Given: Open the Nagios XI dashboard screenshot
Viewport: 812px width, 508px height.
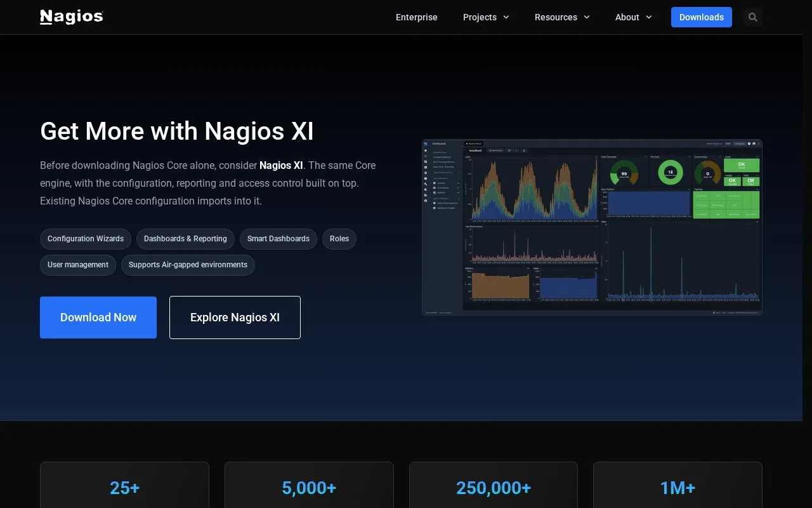Looking at the screenshot, I should click(592, 227).
